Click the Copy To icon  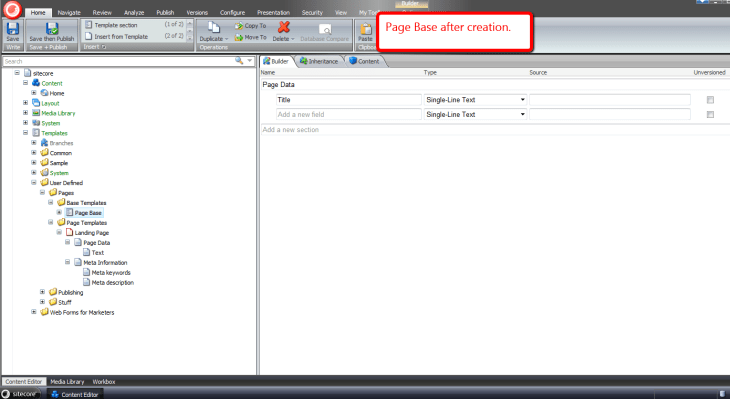[x=239, y=26]
